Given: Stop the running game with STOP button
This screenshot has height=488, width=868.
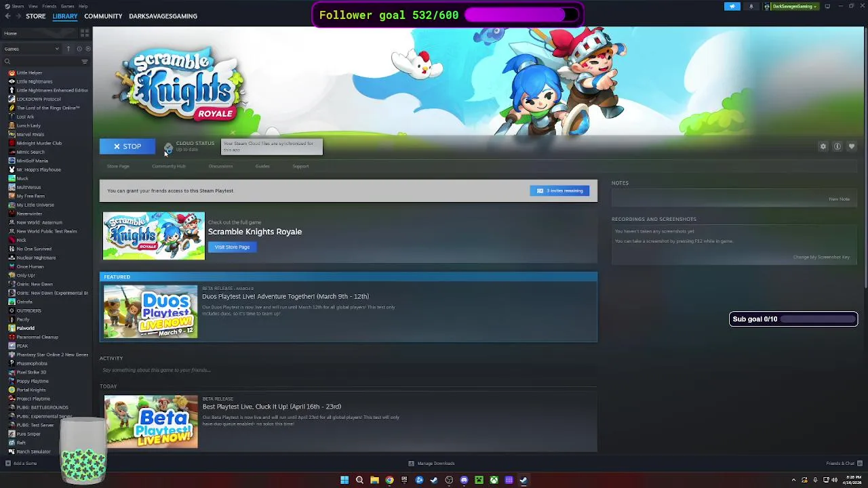Looking at the screenshot, I should [127, 146].
